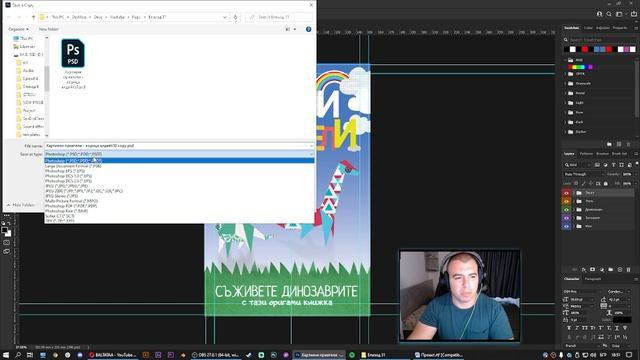The height and width of the screenshot is (360, 640).
Task: Select Photoshop EPS format option
Action: click(179, 171)
